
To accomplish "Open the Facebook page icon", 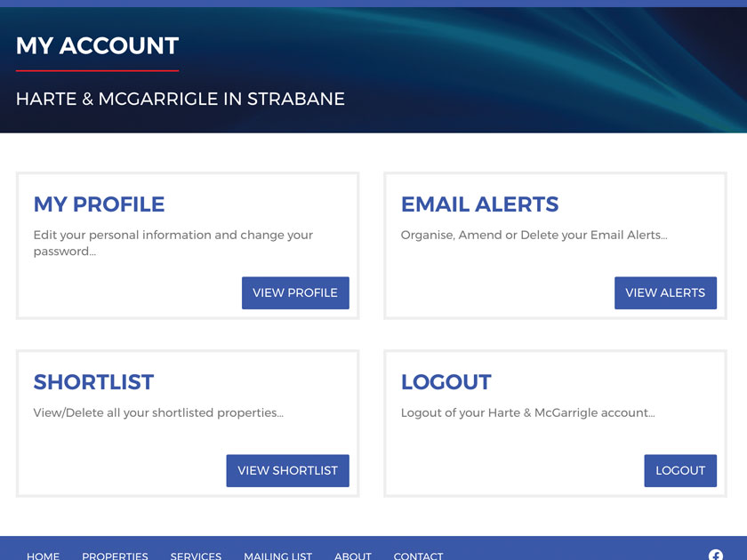I will click(x=716, y=556).
